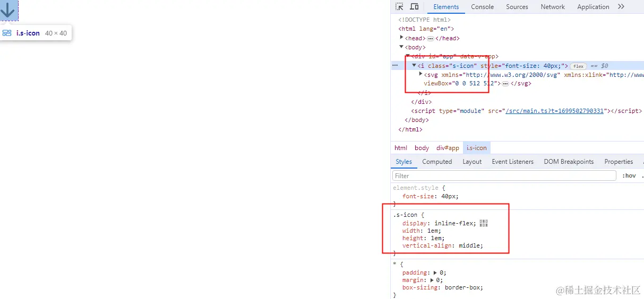Viewport: 644px width, 299px height.
Task: Open the Computed pane tab
Action: (x=437, y=162)
